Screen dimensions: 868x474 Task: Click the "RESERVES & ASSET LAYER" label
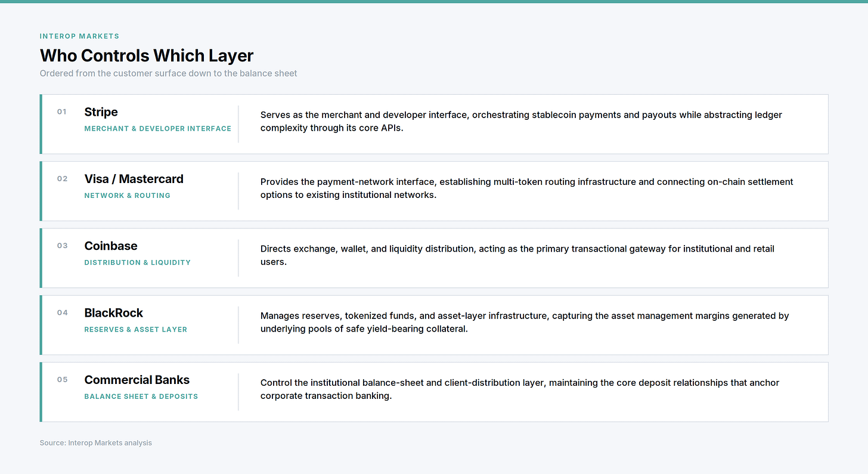click(136, 329)
